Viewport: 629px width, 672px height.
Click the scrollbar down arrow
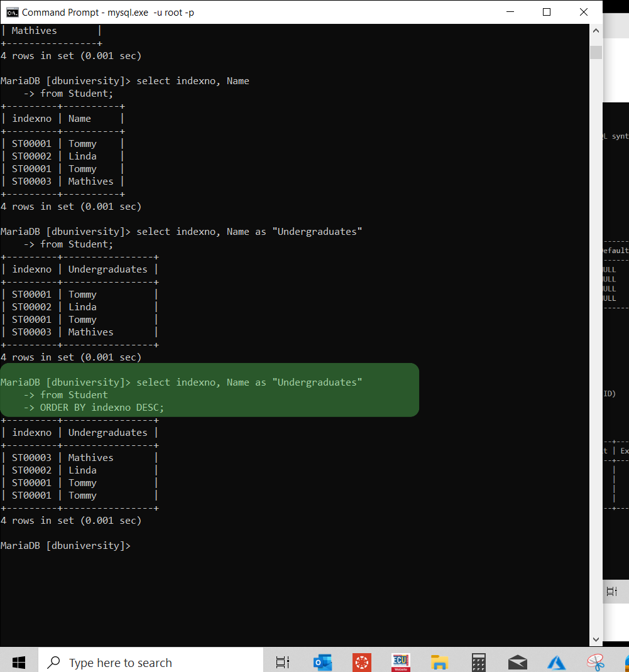pyautogui.click(x=595, y=638)
